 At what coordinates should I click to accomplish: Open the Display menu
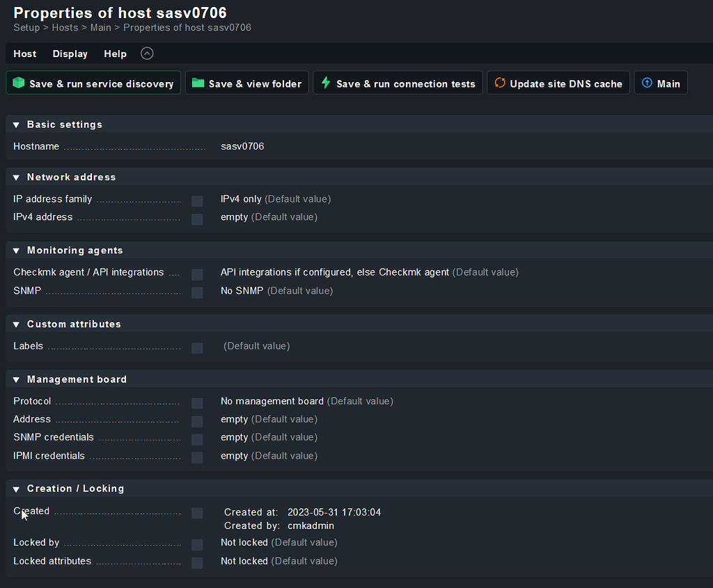70,54
